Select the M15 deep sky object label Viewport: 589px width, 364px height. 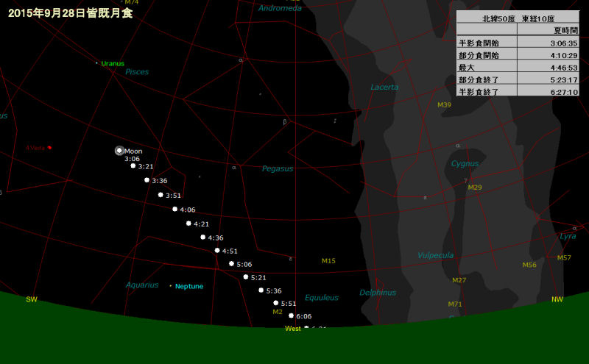[328, 261]
